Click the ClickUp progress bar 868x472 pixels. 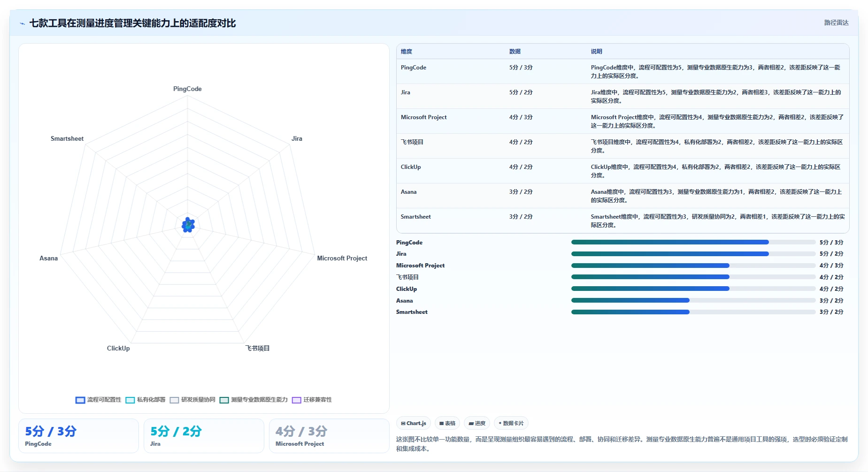[693, 289]
